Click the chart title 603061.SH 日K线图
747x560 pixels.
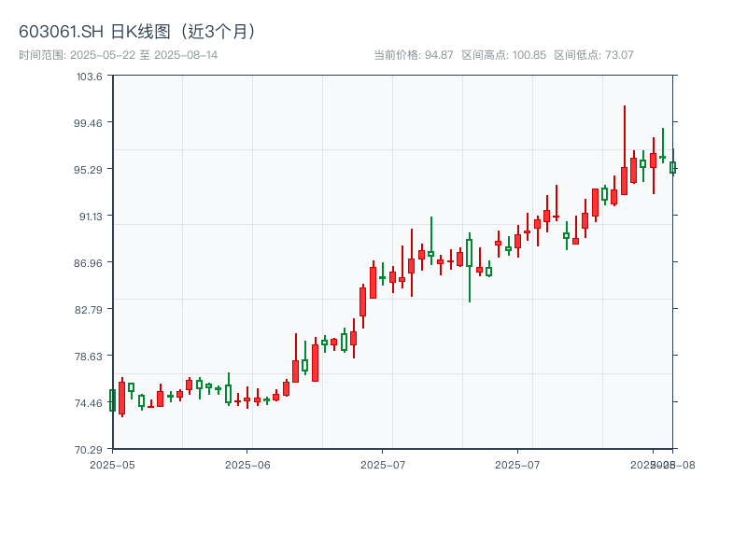point(137,32)
